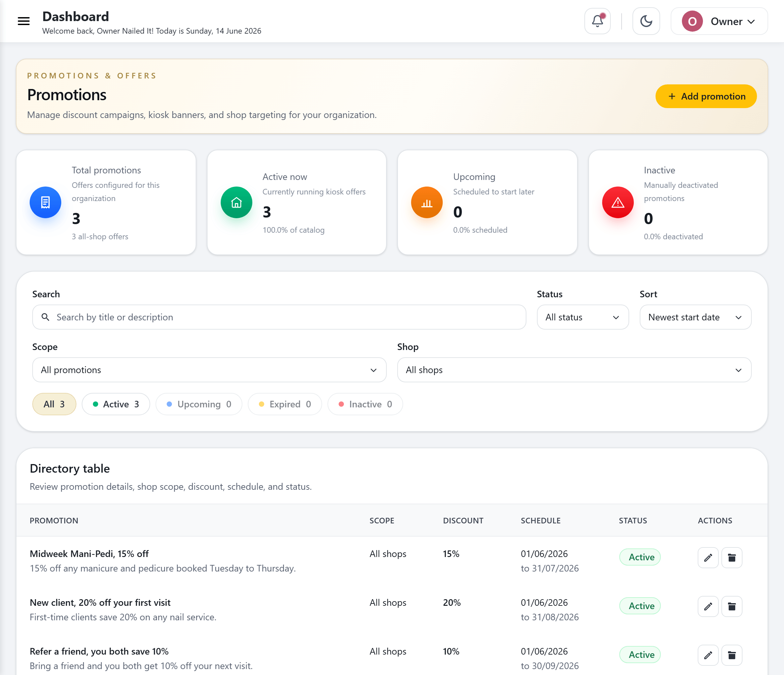Viewport: 784px width, 675px height.
Task: Click the Owner avatar circle
Action: 692,21
